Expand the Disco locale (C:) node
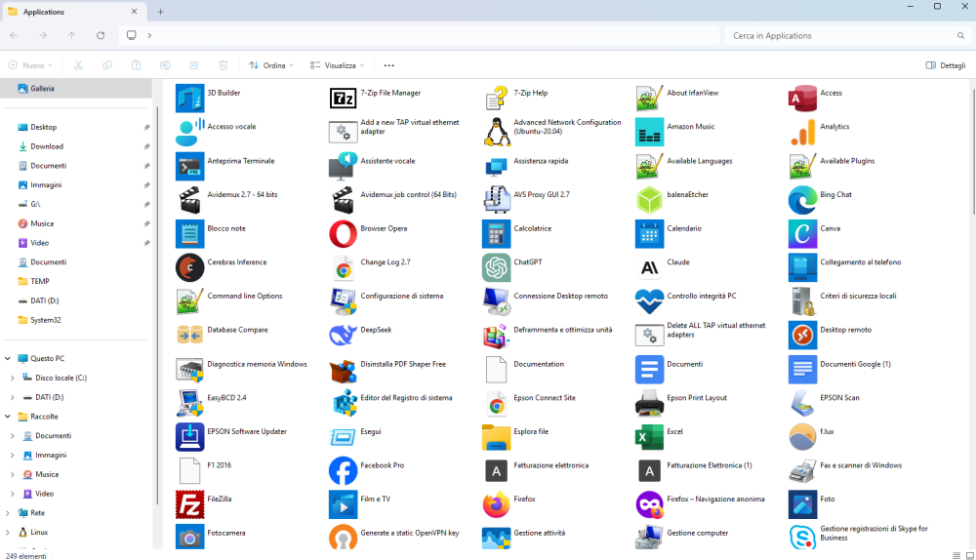Screen dimensions: 976x560 click(12, 378)
